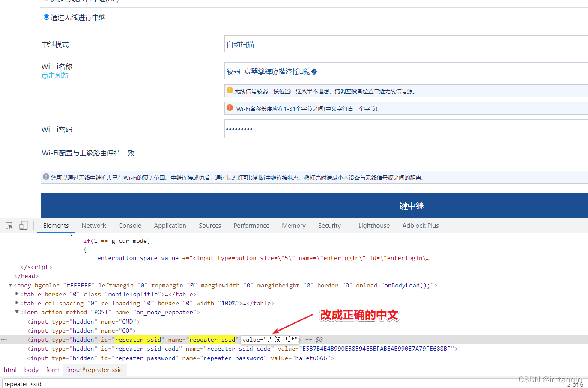588x388 pixels.
Task: Switch to the Elements tab
Action: point(56,226)
